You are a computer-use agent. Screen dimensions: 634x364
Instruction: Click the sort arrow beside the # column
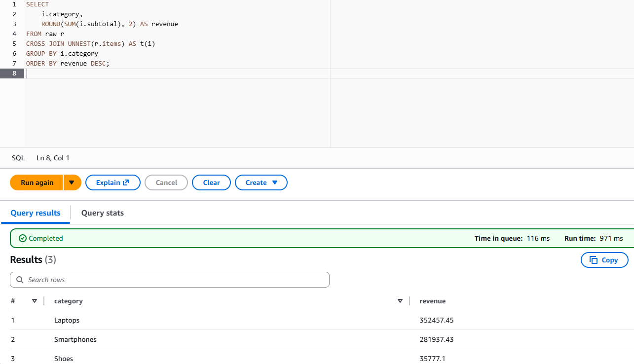pos(35,301)
